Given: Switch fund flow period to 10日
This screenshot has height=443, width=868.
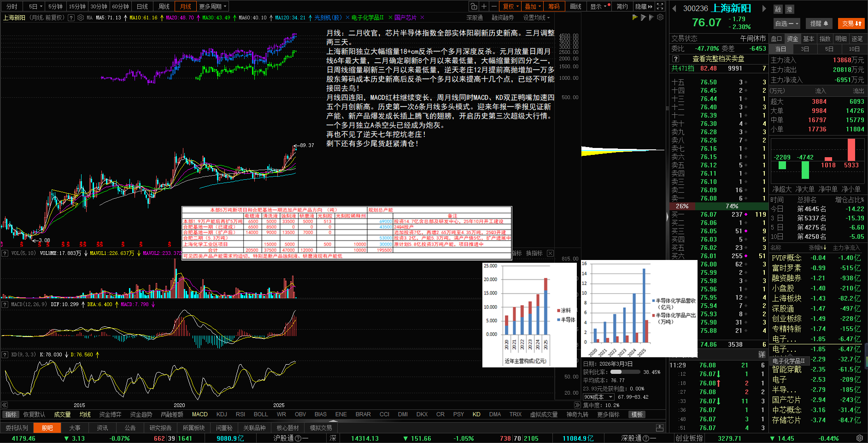Looking at the screenshot, I should (854, 49).
